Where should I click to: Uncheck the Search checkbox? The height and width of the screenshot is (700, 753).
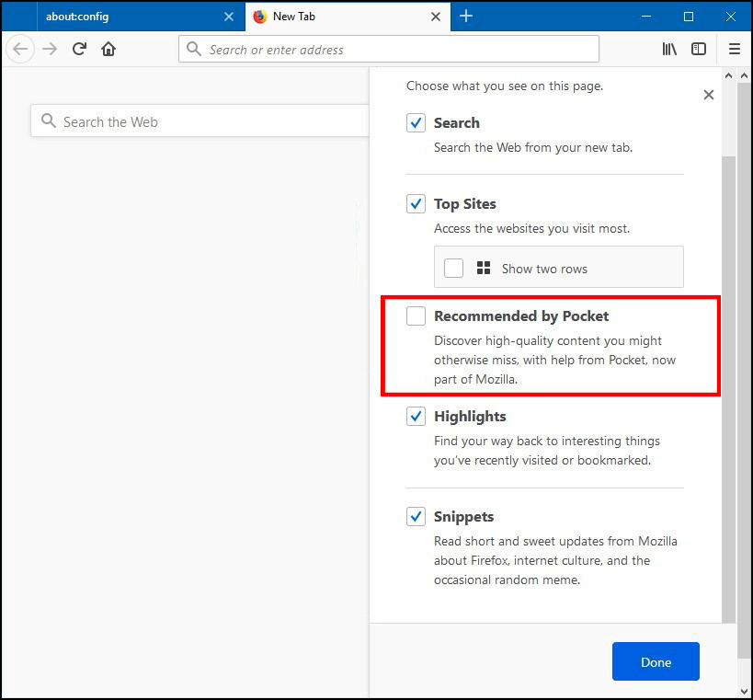coord(416,123)
